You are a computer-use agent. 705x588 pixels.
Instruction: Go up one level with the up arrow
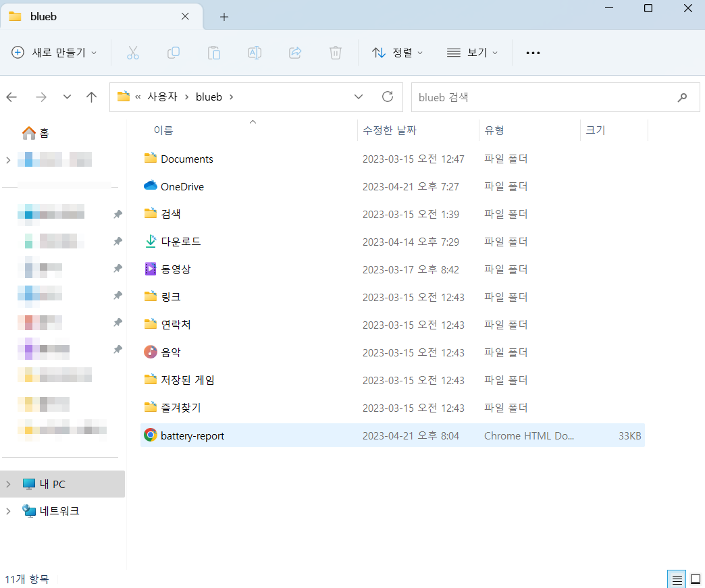coord(92,97)
